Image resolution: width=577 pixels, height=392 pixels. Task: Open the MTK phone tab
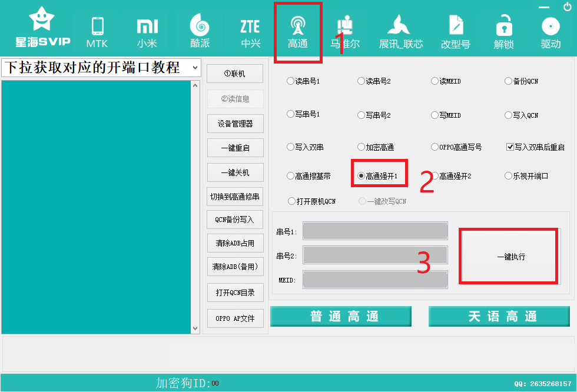coord(97,32)
